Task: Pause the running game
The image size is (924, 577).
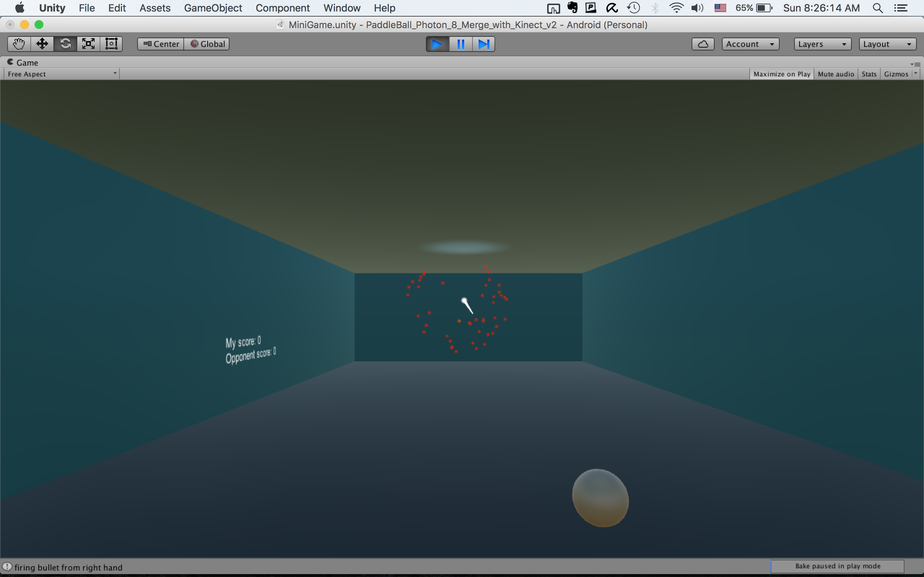Action: [461, 44]
